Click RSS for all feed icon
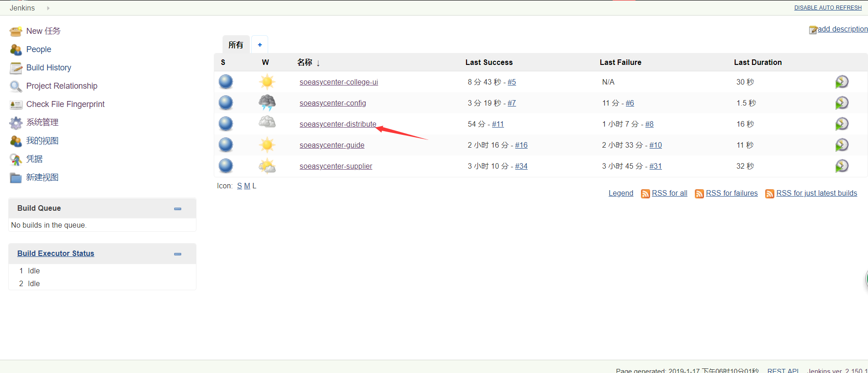Screen dimensions: 868x373 646,194
